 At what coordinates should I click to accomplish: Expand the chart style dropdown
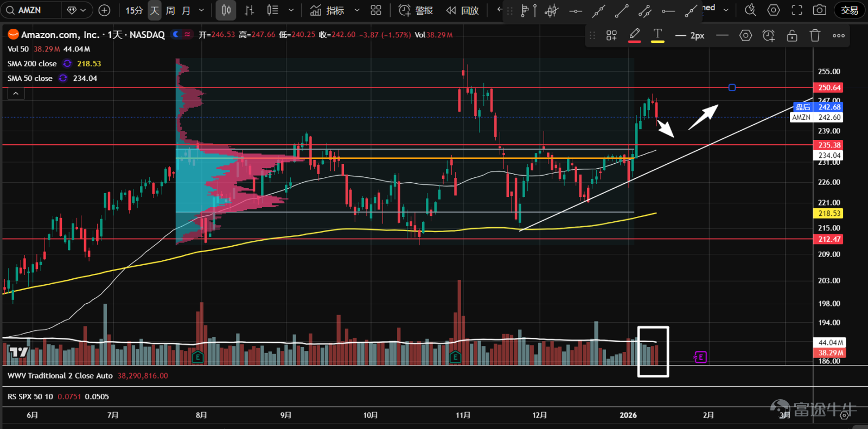(x=291, y=10)
